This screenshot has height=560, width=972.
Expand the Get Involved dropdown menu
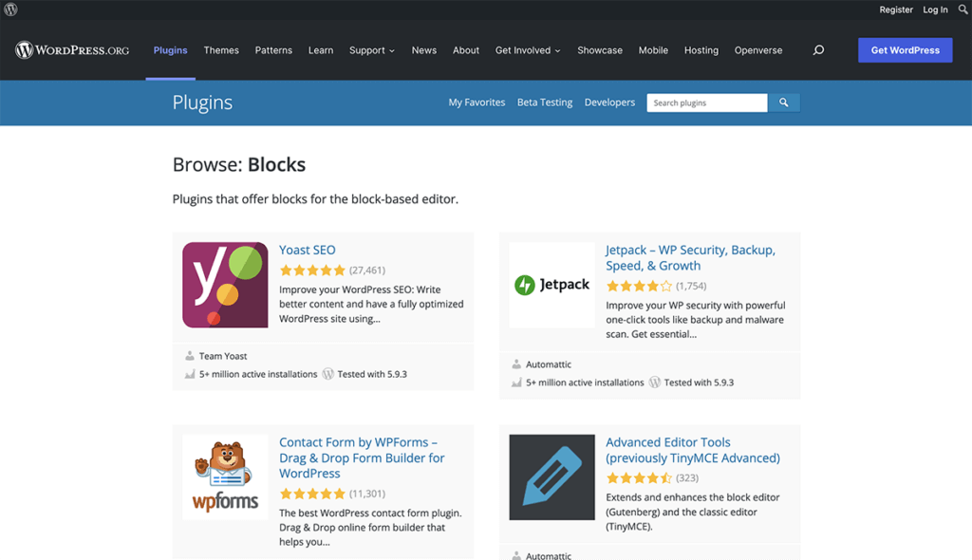coord(528,50)
